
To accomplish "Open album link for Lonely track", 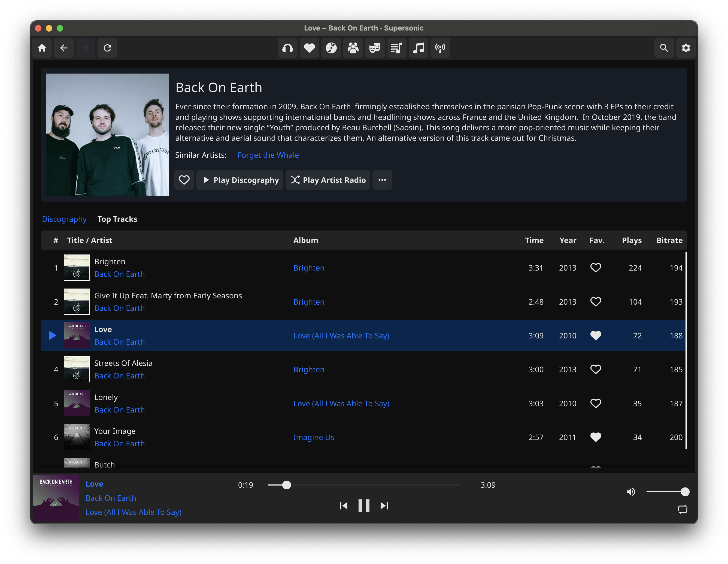I will pyautogui.click(x=341, y=403).
